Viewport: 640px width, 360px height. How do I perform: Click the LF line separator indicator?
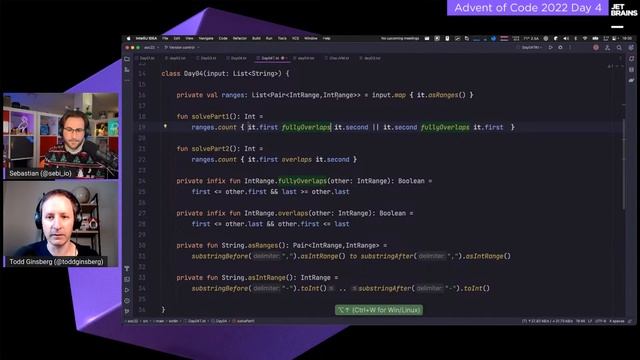click(590, 321)
